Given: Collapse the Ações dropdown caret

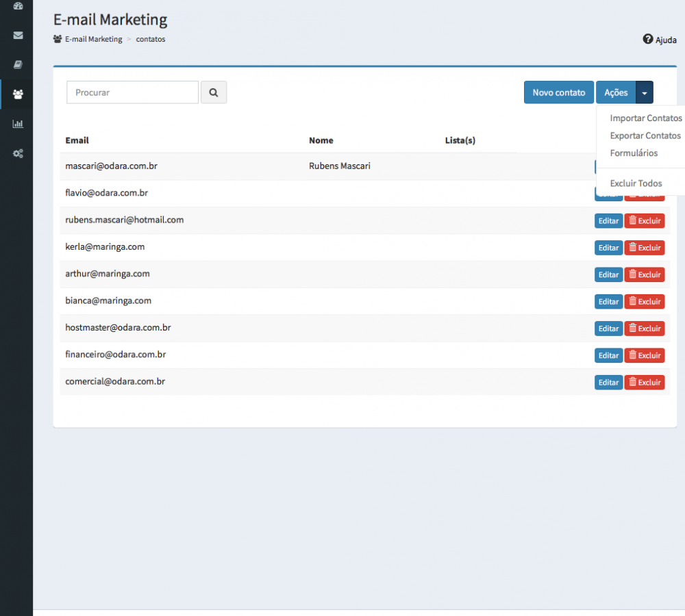Looking at the screenshot, I should tap(645, 92).
